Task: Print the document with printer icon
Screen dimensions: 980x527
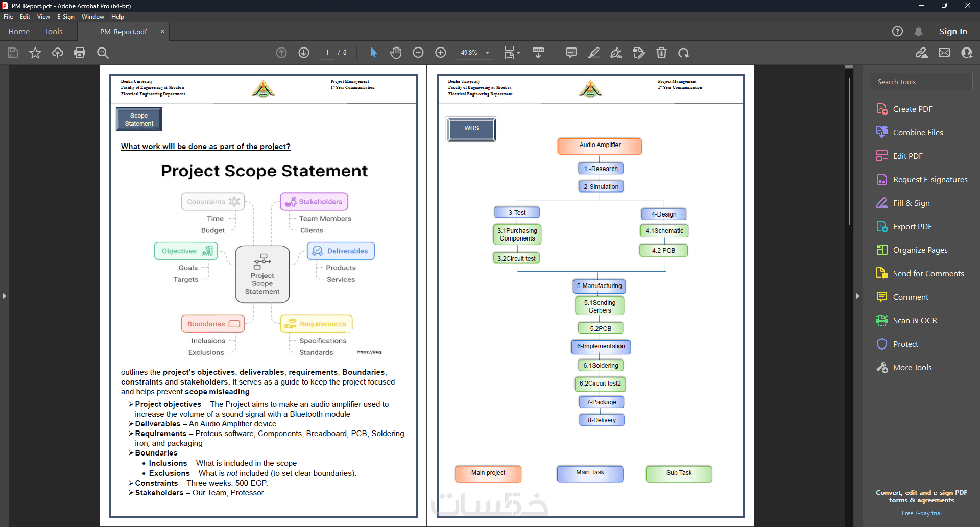Action: click(80, 53)
